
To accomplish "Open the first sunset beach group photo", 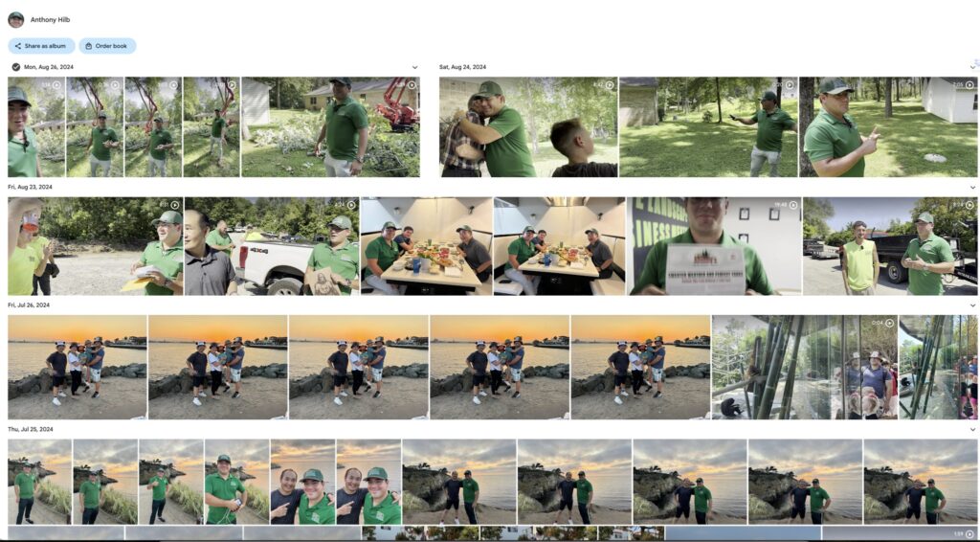I will coord(77,368).
